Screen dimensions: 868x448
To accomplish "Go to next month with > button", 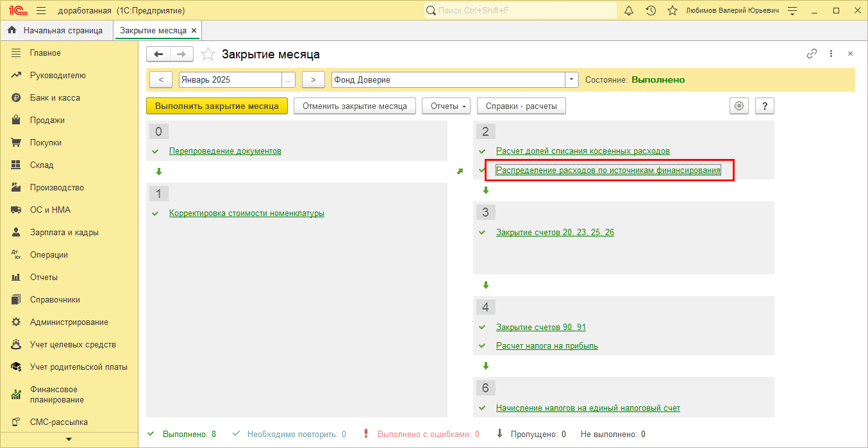I will (x=313, y=80).
